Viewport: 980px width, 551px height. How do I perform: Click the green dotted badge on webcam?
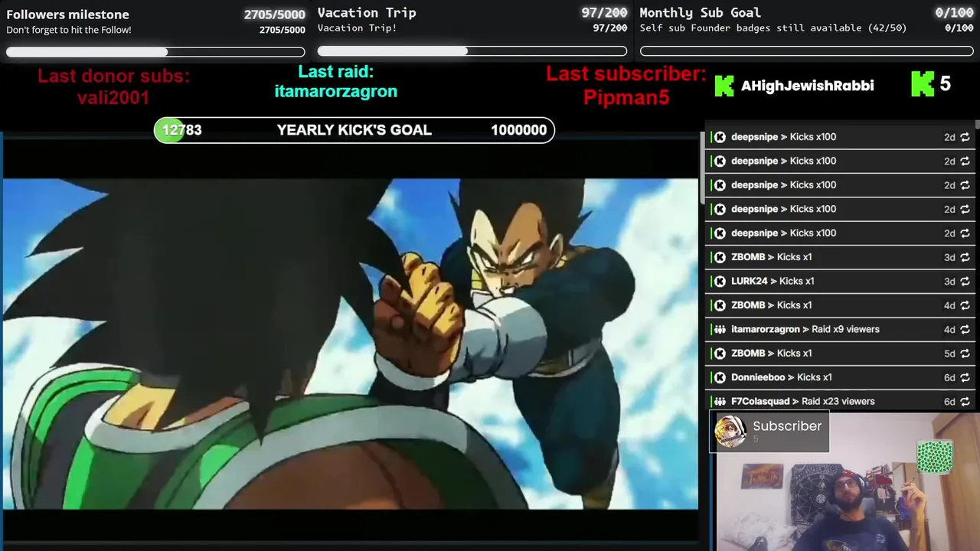click(935, 457)
